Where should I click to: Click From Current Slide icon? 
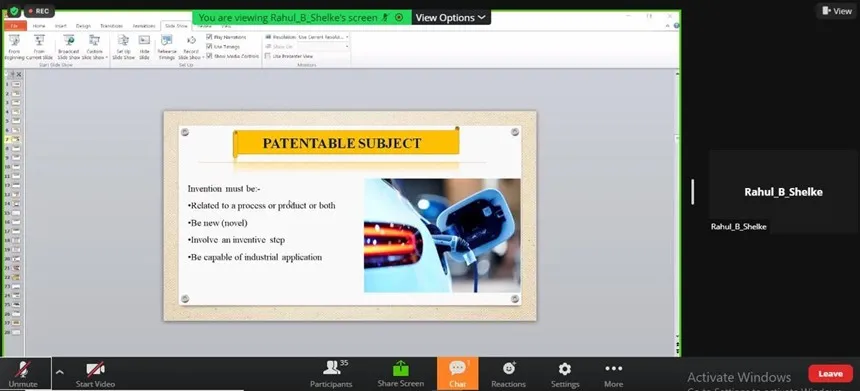pyautogui.click(x=39, y=40)
